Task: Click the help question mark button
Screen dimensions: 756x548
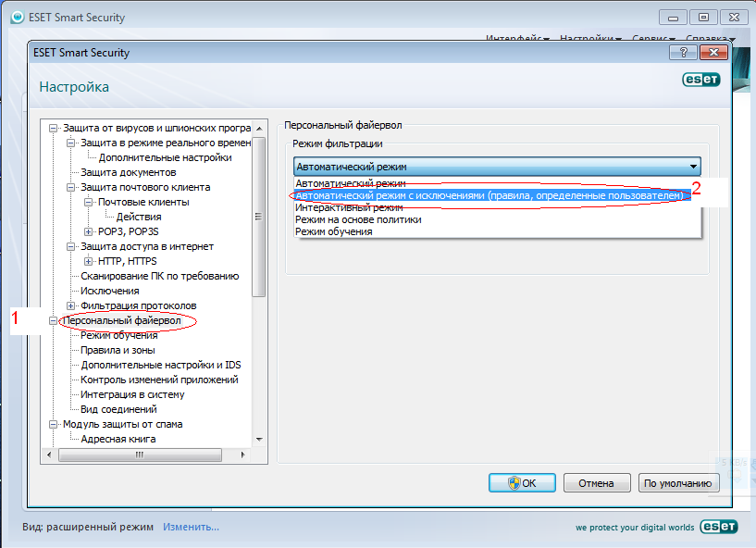Action: point(683,52)
